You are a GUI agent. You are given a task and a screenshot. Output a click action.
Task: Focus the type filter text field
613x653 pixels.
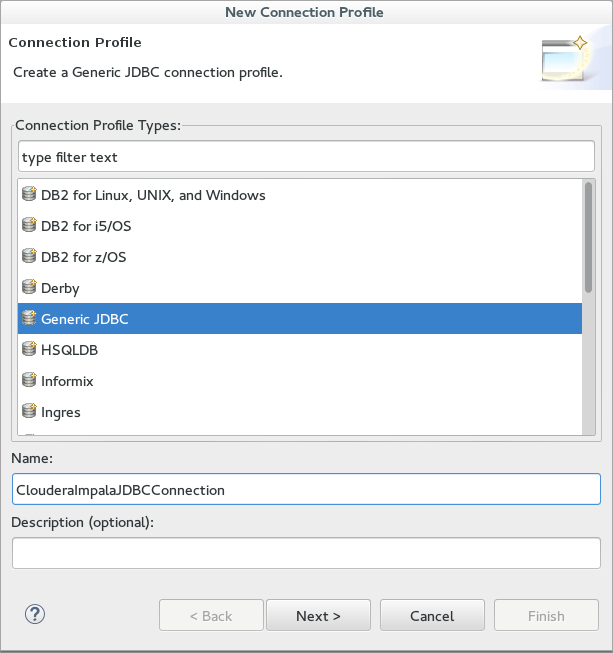click(x=306, y=157)
